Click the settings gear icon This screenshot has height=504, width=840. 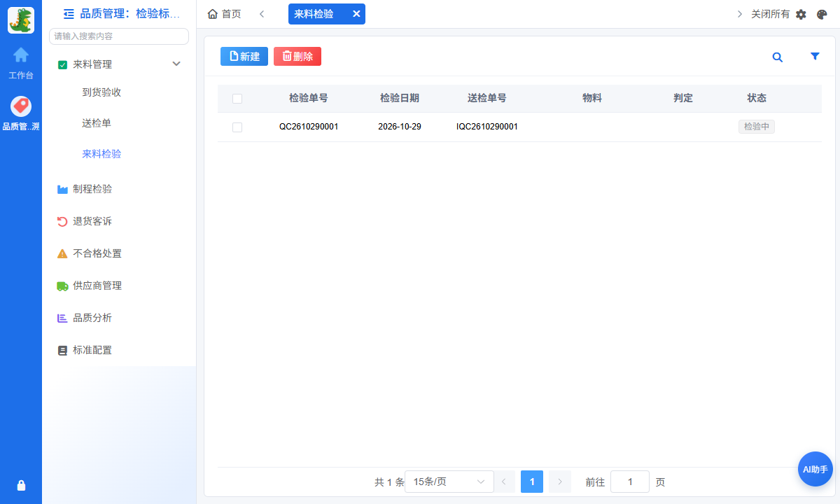click(801, 14)
